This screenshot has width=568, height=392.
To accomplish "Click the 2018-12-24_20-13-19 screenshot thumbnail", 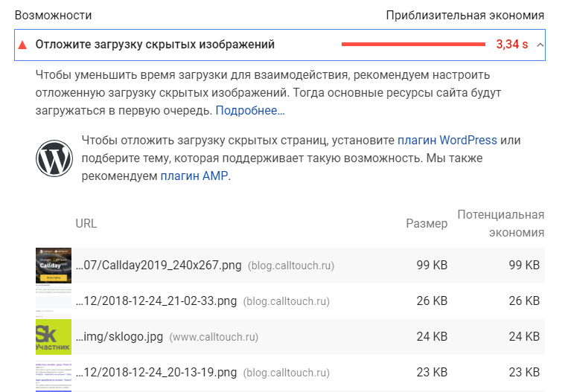I will (x=54, y=373).
